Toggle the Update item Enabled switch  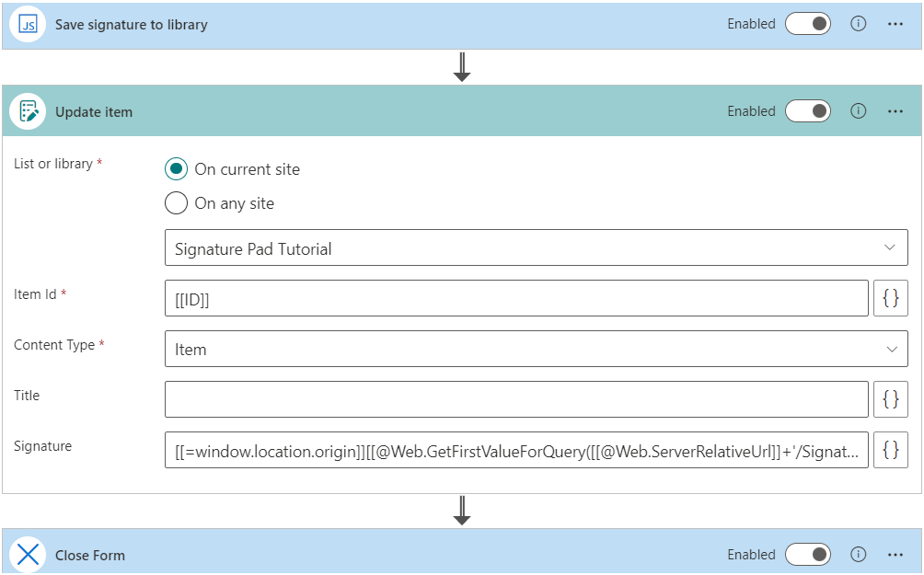click(807, 111)
